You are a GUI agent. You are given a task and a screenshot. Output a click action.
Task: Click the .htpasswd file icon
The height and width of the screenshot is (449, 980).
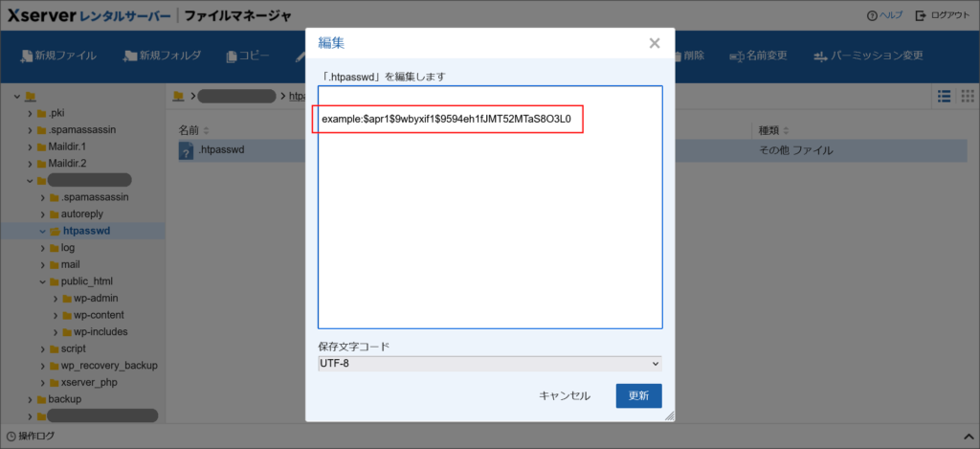click(x=186, y=150)
